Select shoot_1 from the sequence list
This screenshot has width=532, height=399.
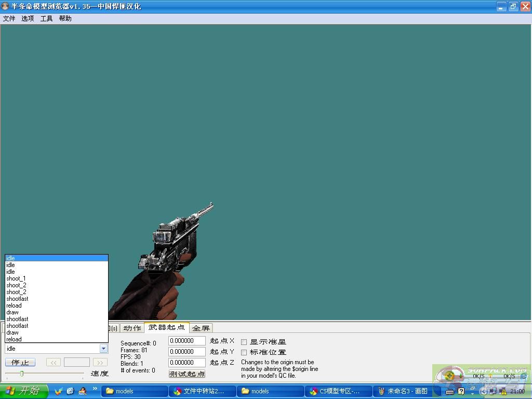16,278
